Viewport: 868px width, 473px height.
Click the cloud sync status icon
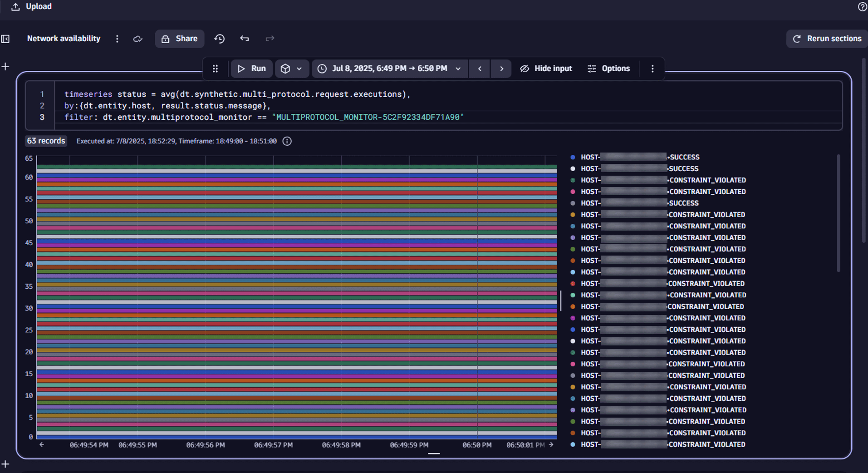coord(138,39)
